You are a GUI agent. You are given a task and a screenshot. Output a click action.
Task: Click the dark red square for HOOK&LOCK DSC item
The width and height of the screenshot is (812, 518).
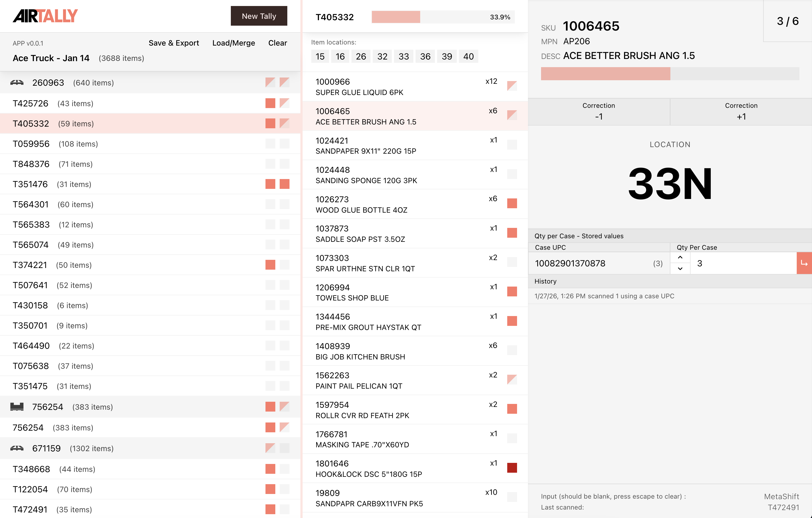(x=512, y=468)
